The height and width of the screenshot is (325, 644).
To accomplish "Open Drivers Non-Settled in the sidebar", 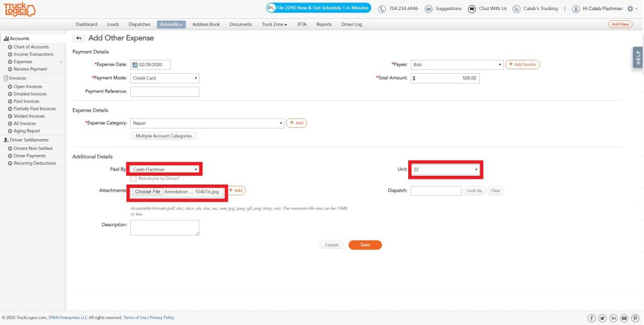I will click(33, 149).
